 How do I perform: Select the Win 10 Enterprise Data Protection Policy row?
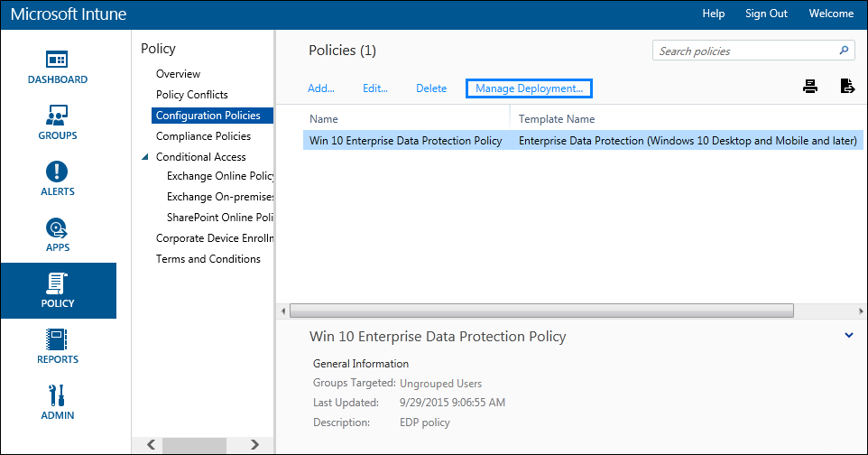coord(405,141)
